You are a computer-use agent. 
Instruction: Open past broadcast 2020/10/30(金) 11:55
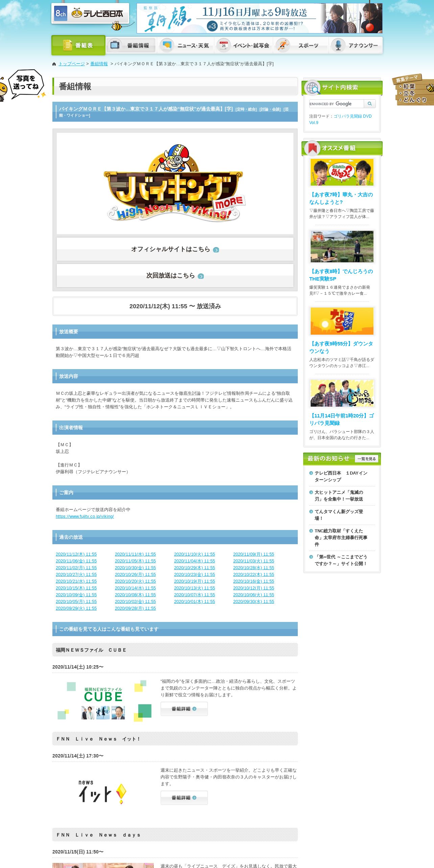(135, 568)
